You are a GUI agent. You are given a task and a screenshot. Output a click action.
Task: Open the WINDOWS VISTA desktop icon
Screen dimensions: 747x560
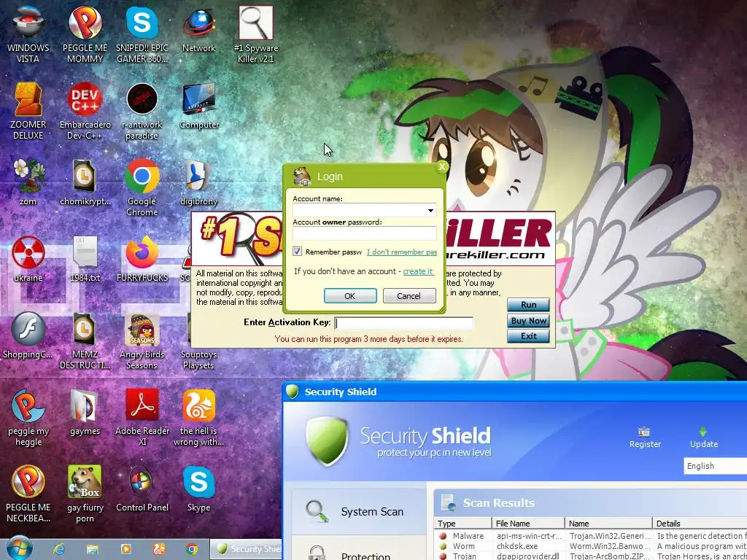click(x=28, y=35)
